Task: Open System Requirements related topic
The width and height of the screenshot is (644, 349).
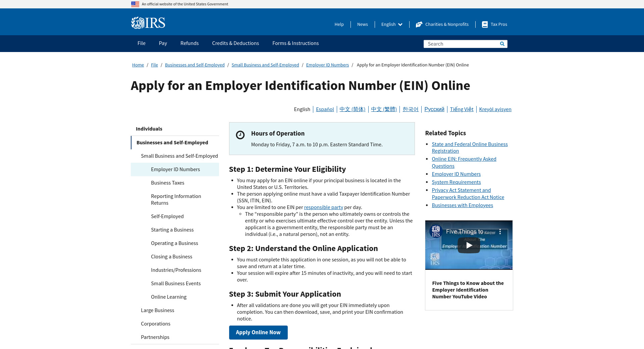Action: click(456, 182)
